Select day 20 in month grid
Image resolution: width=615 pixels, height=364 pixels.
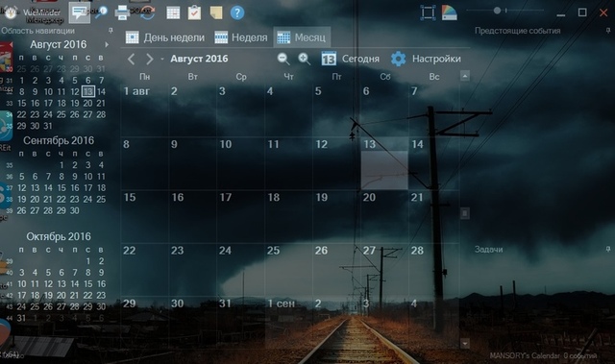coord(384,217)
